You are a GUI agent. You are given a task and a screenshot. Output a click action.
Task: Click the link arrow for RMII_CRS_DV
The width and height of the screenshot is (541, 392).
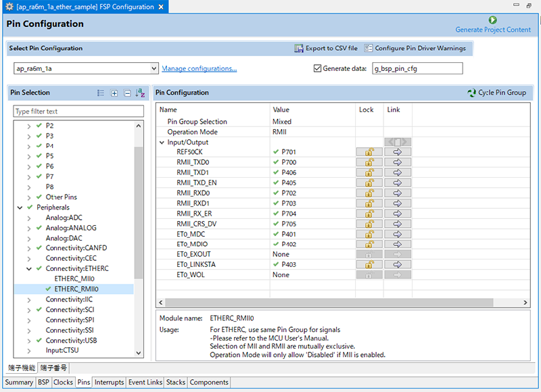tap(398, 224)
